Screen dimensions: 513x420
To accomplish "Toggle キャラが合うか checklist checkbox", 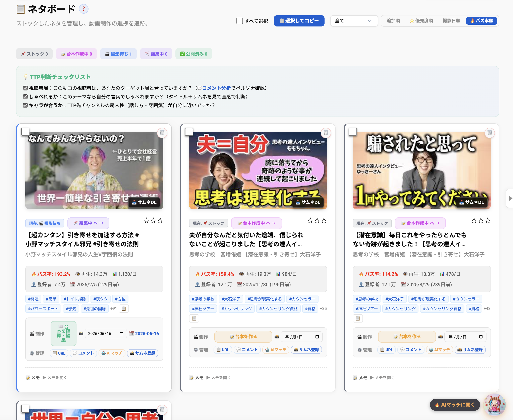I will [x=25, y=105].
